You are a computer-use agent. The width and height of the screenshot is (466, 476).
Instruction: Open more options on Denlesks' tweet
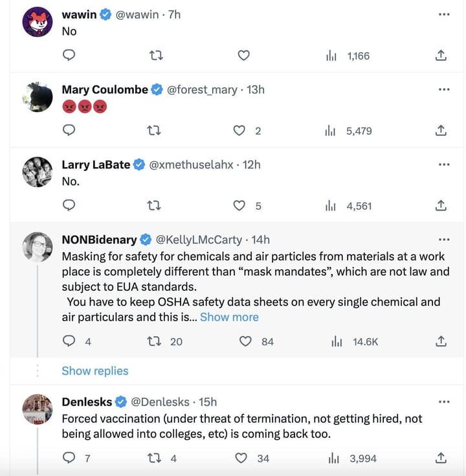[x=443, y=402]
